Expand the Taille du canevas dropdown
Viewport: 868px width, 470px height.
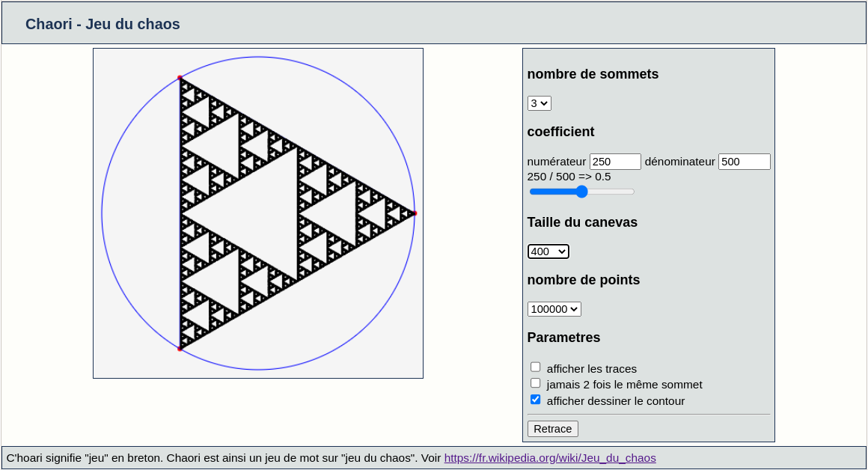pyautogui.click(x=548, y=251)
